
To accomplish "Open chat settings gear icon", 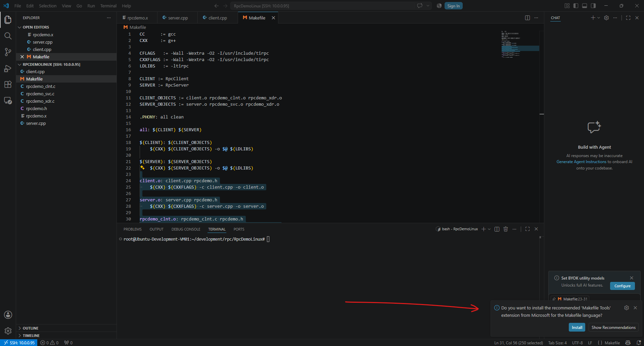I will click(606, 18).
